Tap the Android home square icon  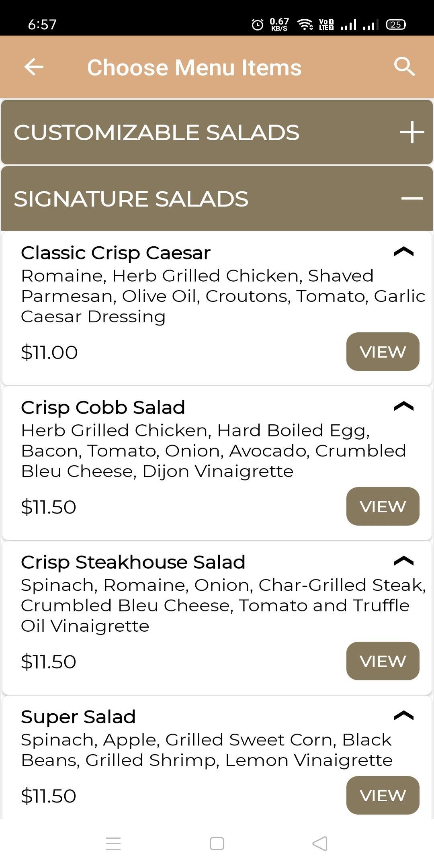[x=217, y=843]
